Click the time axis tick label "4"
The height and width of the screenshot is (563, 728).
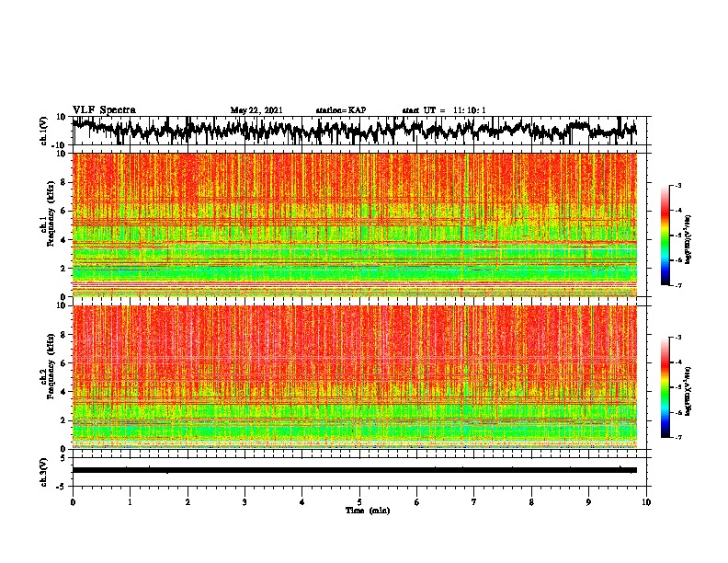302,502
